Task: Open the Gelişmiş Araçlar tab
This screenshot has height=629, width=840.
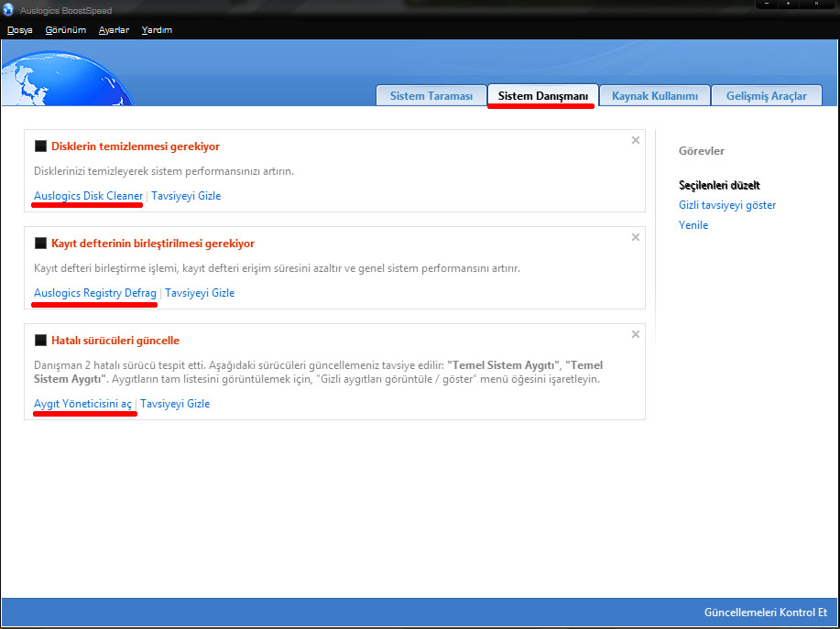Action: click(x=767, y=96)
